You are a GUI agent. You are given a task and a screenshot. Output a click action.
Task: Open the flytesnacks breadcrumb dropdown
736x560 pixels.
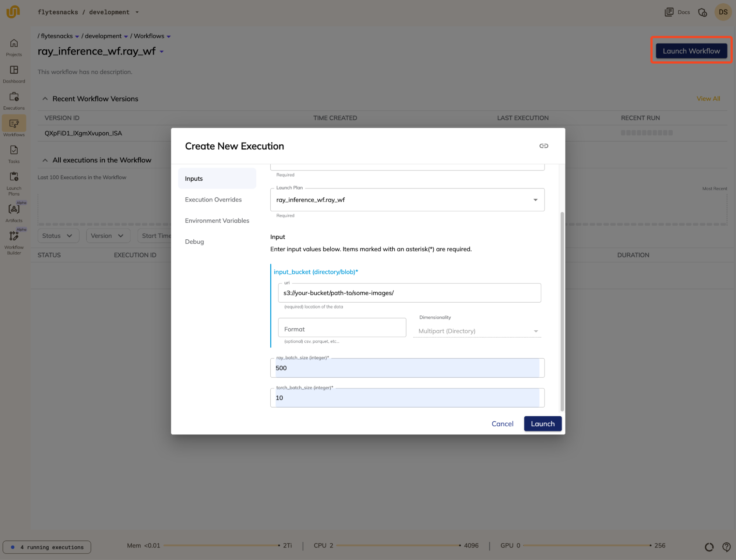pyautogui.click(x=77, y=36)
